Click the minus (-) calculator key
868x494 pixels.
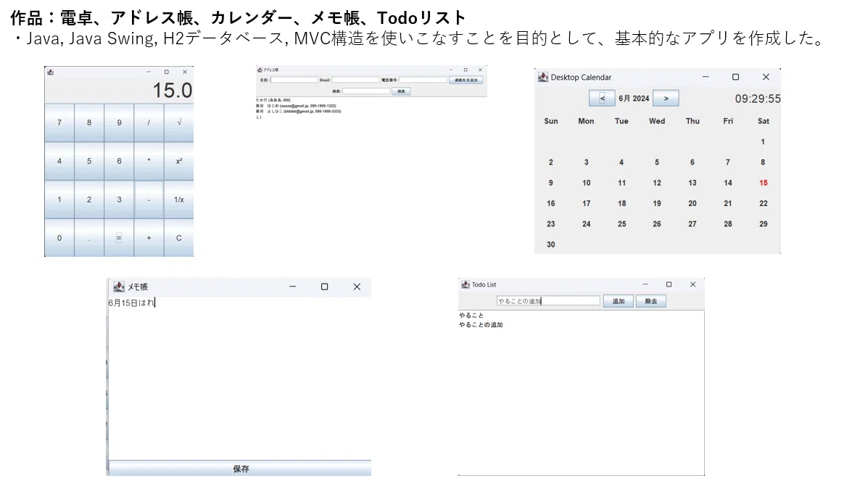point(149,199)
